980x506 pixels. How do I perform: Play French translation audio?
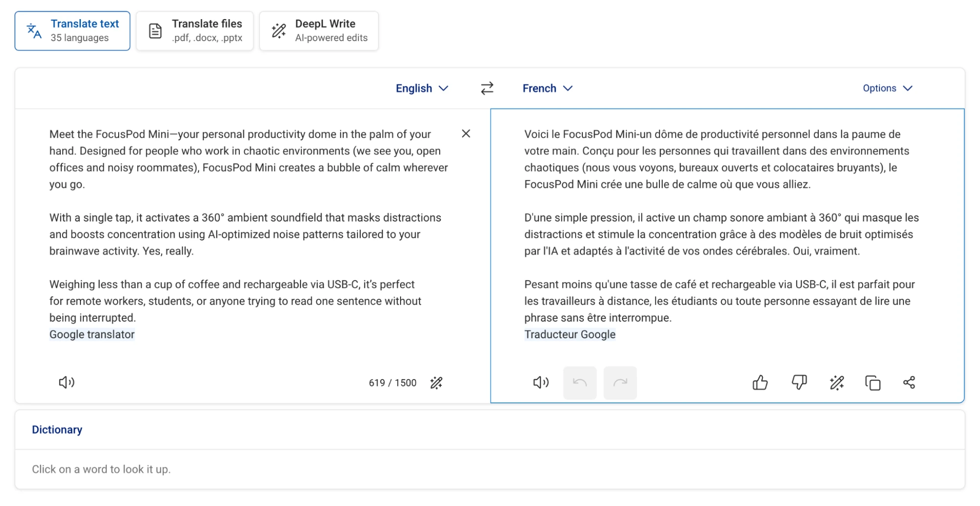[541, 382]
